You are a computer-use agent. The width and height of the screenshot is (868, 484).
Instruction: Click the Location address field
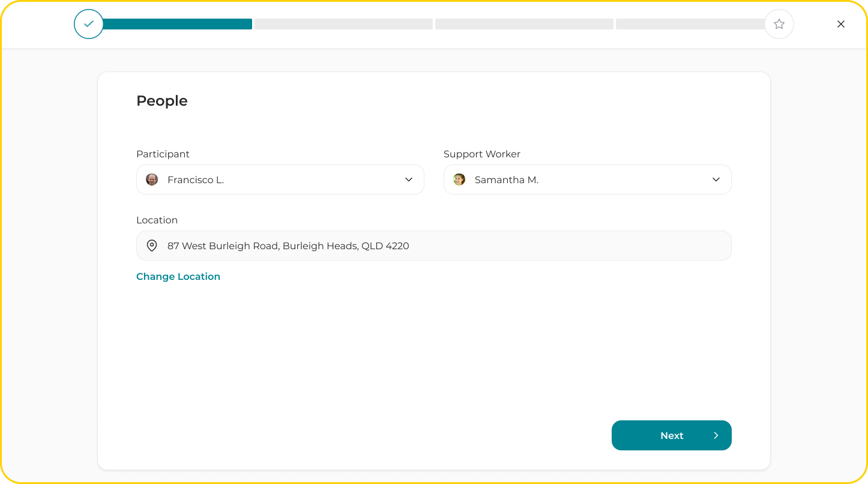point(434,246)
